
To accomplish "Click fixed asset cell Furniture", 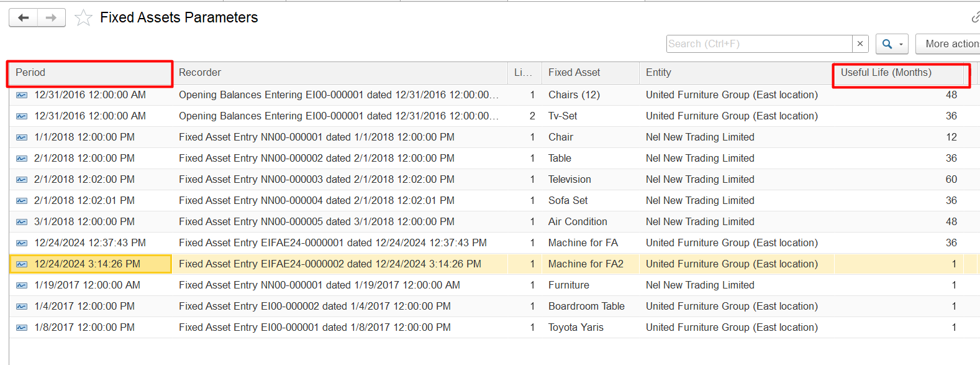I will 569,285.
